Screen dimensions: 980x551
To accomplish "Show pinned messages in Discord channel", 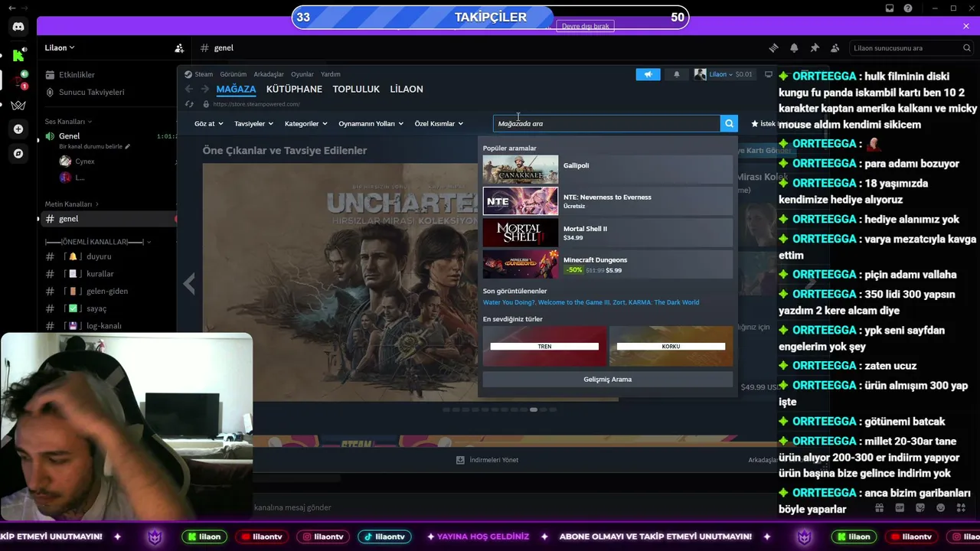I will [x=815, y=48].
